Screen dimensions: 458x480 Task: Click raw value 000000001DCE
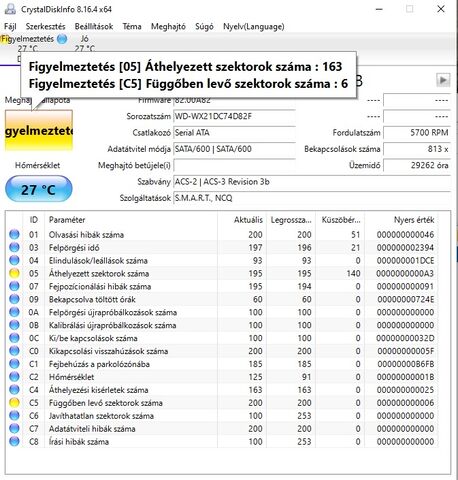tap(405, 261)
